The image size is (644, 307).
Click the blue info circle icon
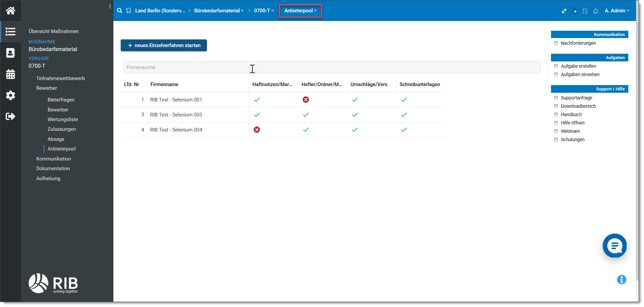(622, 280)
